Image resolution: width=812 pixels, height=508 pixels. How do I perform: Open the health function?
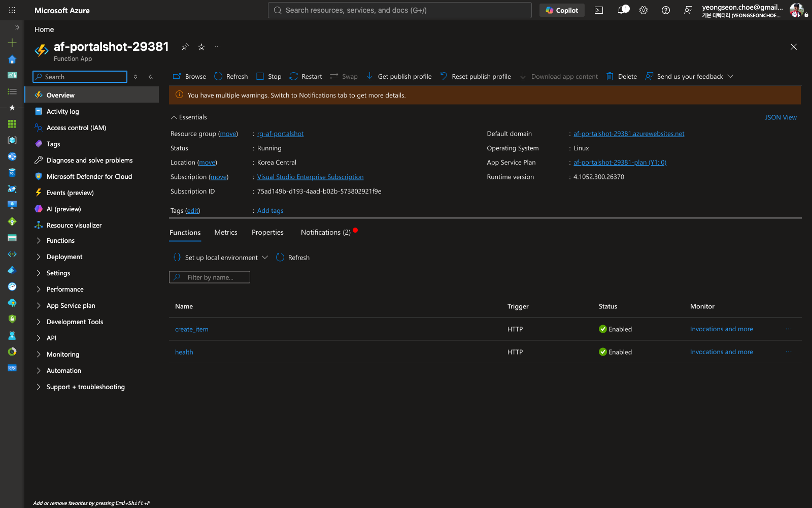pyautogui.click(x=184, y=352)
